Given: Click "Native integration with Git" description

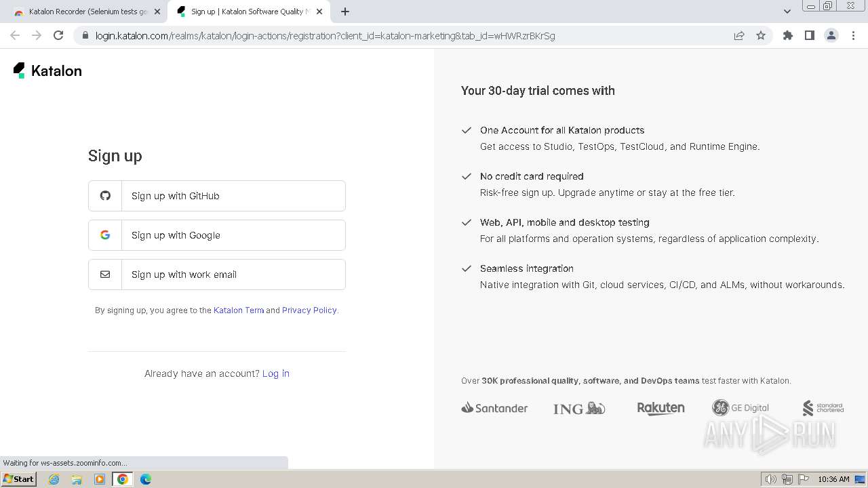Looking at the screenshot, I should click(x=663, y=285).
